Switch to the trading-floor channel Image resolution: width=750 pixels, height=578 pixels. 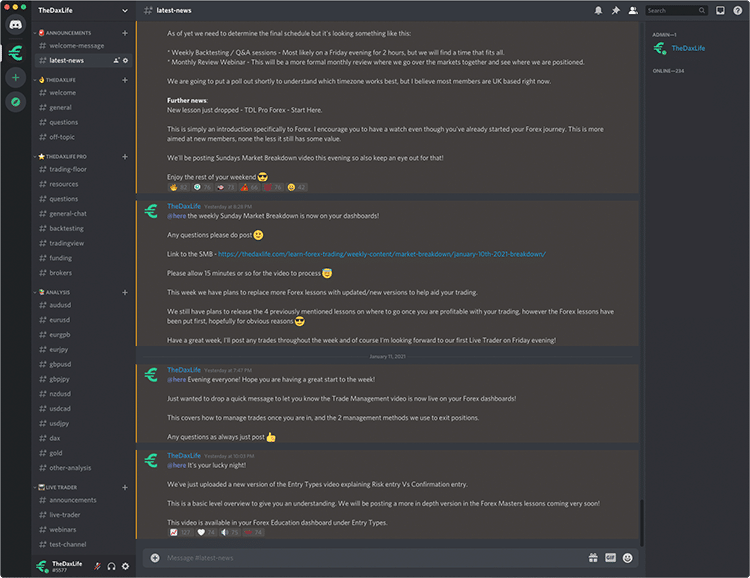(x=68, y=169)
